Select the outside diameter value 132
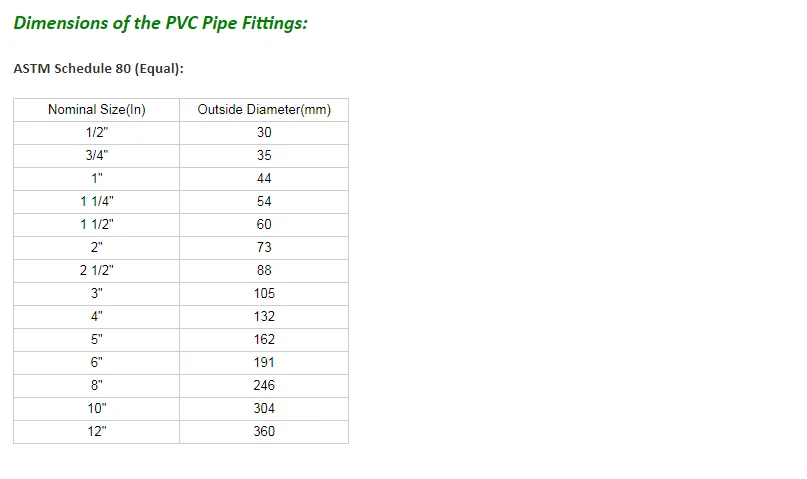807x479 pixels. tap(264, 317)
